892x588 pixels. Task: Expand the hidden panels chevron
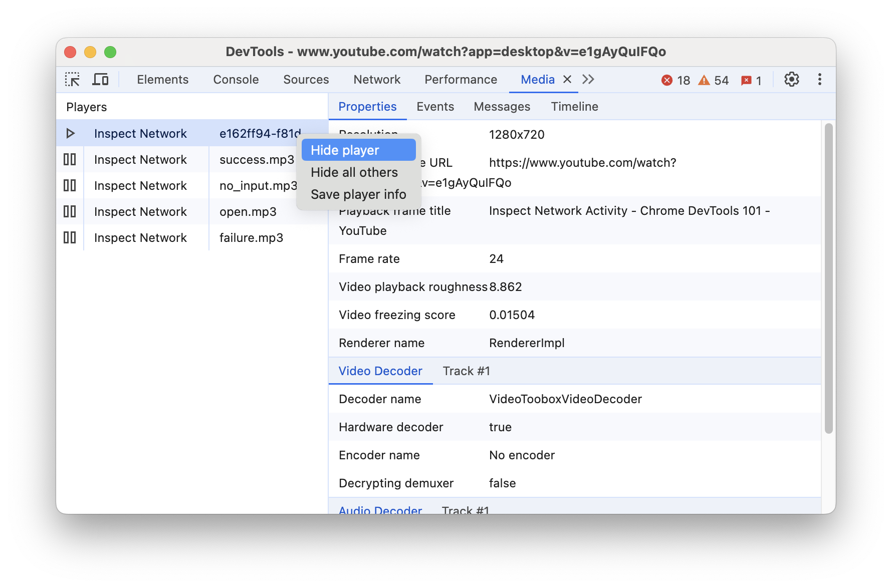[588, 79]
